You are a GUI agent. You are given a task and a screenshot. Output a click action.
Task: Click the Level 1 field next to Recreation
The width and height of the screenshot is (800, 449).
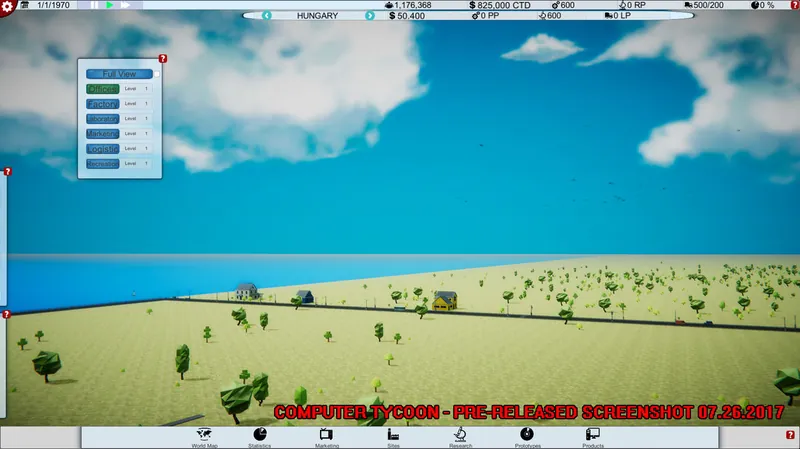pos(136,163)
